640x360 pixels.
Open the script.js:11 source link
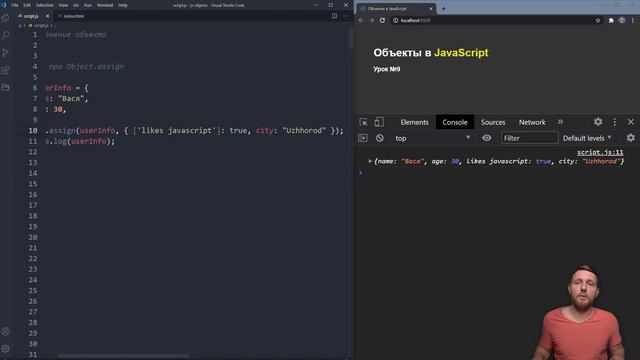[600, 152]
